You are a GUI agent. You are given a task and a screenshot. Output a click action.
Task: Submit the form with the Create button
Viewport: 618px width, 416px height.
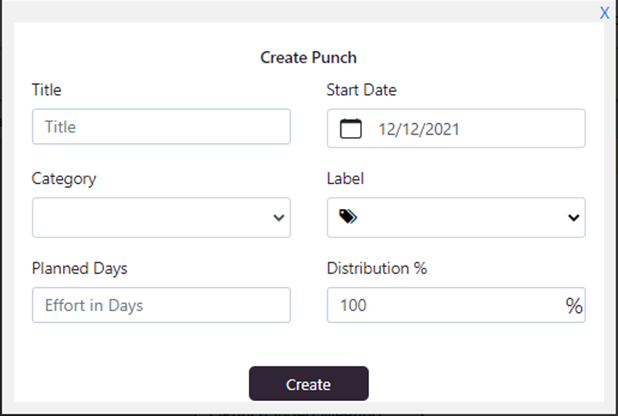click(309, 384)
